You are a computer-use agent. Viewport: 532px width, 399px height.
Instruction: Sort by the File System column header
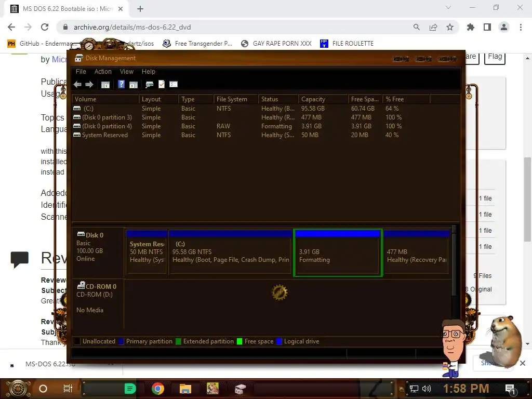click(236, 99)
